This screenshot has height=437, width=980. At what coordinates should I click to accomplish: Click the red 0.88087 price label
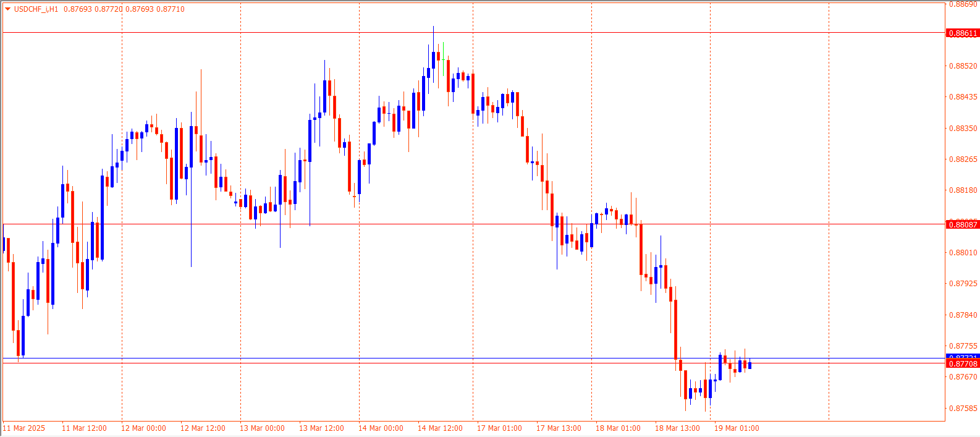tap(963, 224)
